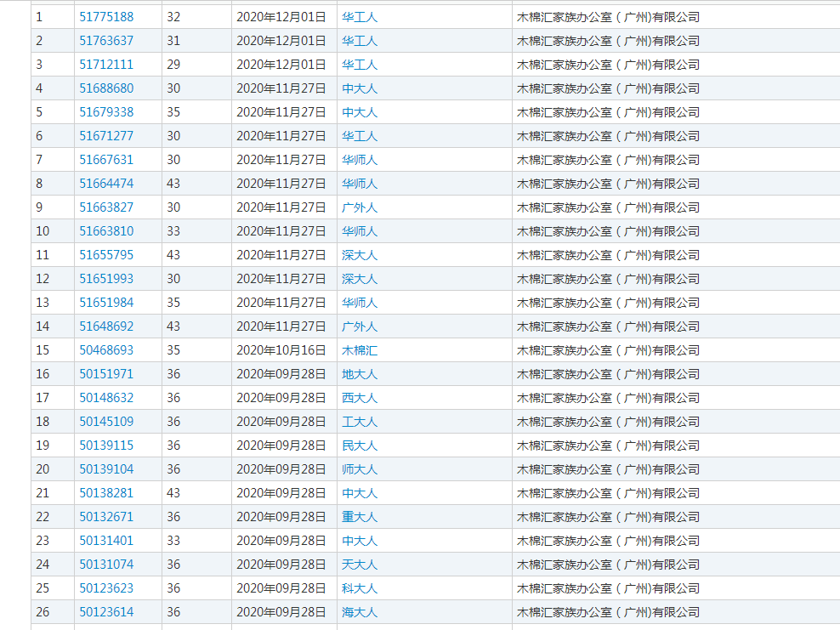Open registration number 51712111 link
Screen dimensions: 840x630
(x=106, y=65)
